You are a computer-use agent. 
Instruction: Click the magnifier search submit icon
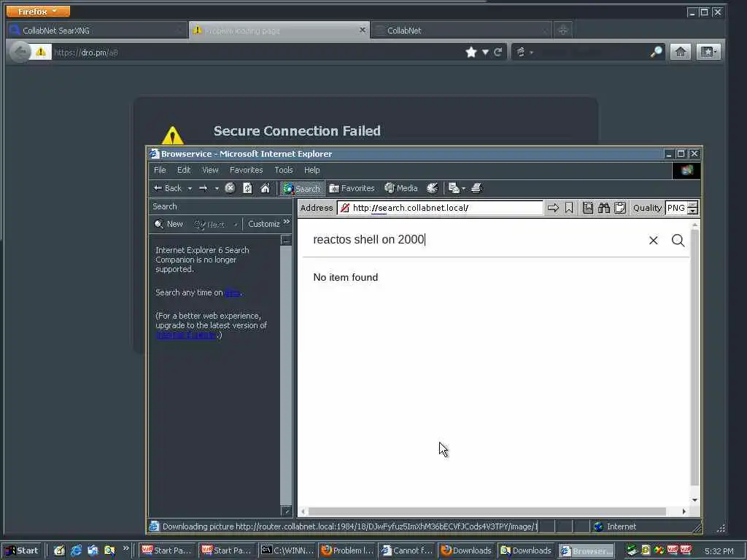pyautogui.click(x=678, y=241)
